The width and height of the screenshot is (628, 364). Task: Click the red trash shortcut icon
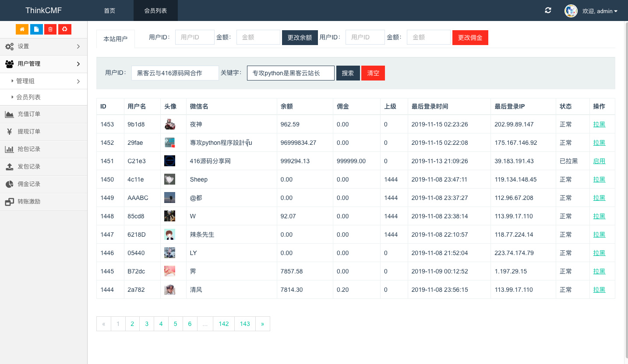pyautogui.click(x=50, y=29)
